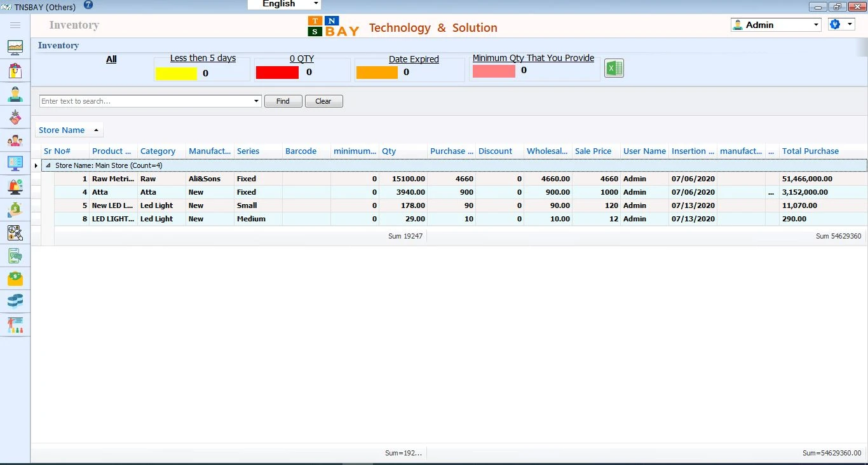Expand the settings gear dropdown arrow
This screenshot has height=465, width=868.
[850, 24]
